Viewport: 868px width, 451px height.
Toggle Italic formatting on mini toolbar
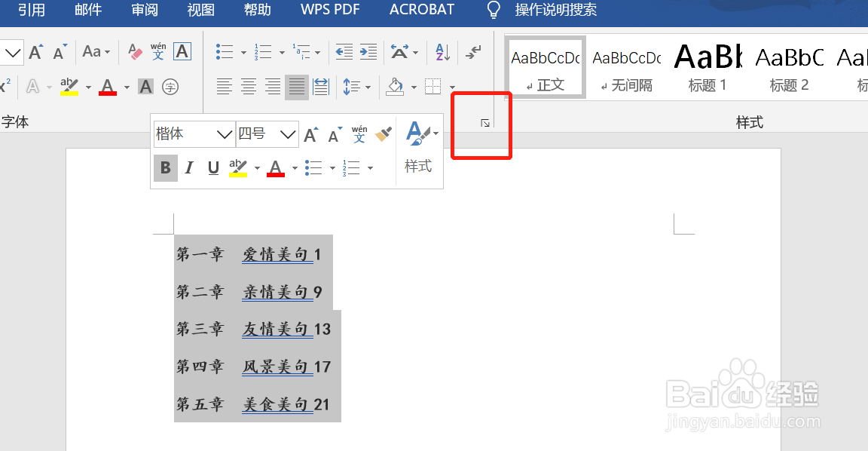tap(188, 167)
